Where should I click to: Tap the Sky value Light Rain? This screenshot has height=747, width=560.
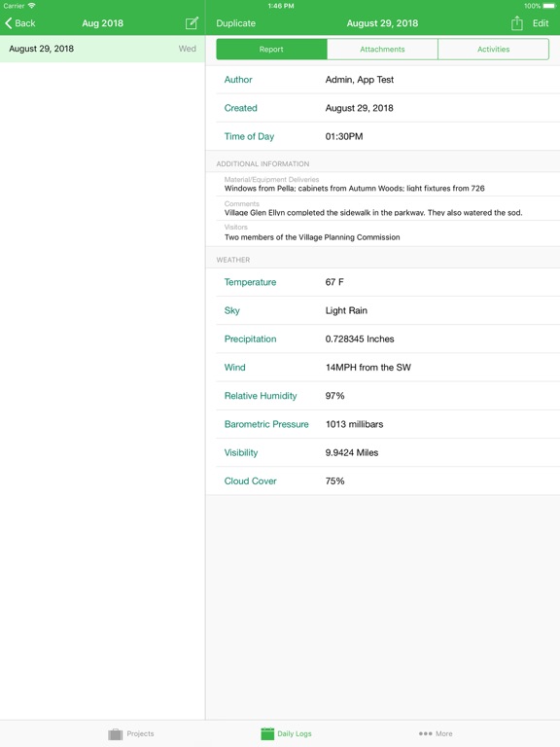(346, 310)
